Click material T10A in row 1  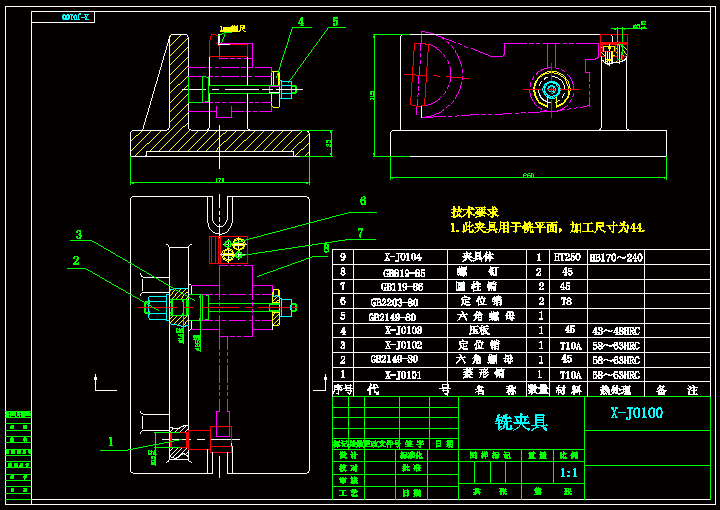pyautogui.click(x=570, y=375)
